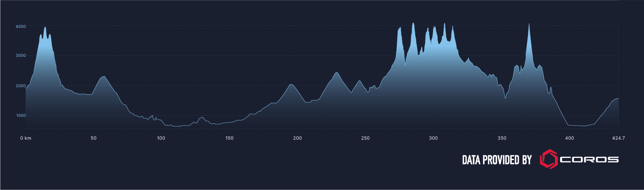Click the 50 km distance label
The height and width of the screenshot is (190, 644).
[x=94, y=138]
